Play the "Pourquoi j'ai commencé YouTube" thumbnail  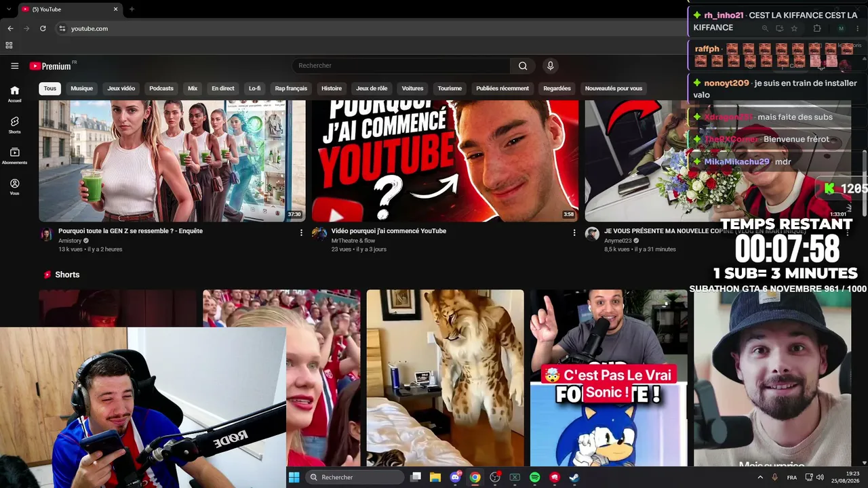click(445, 161)
